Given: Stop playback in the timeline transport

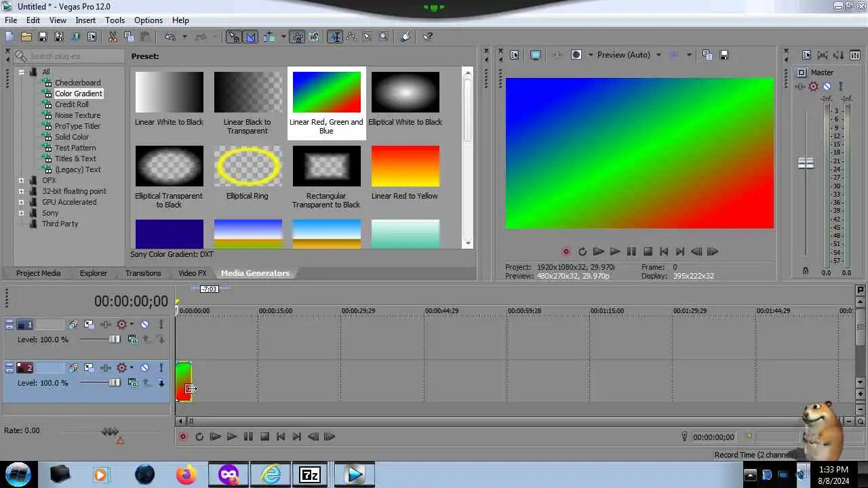Looking at the screenshot, I should pyautogui.click(x=264, y=437).
